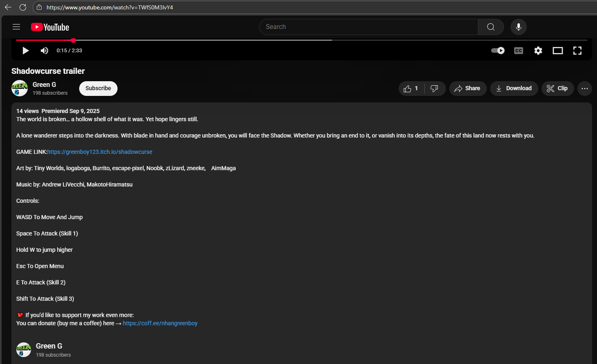Dislike this video

[435, 89]
